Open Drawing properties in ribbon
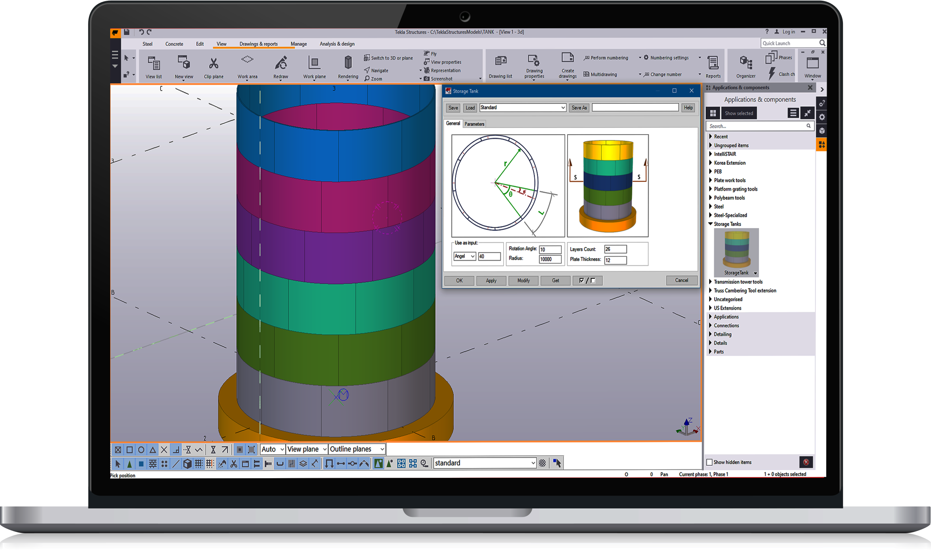931x560 pixels. pos(534,67)
